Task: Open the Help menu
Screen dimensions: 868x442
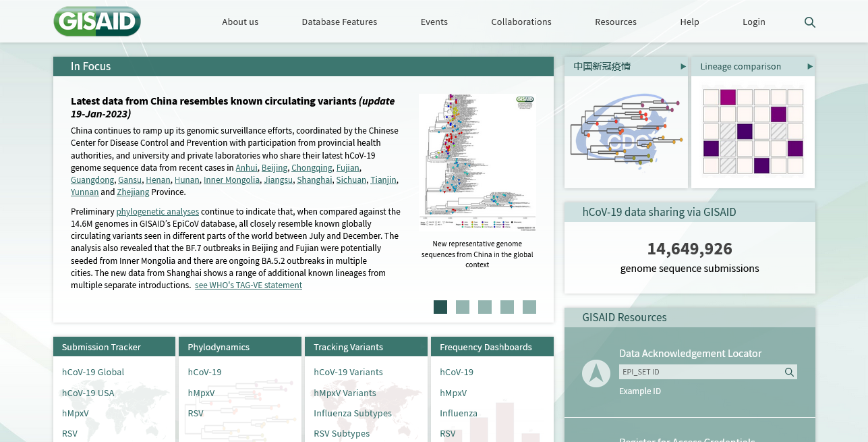Action: pyautogui.click(x=689, y=22)
